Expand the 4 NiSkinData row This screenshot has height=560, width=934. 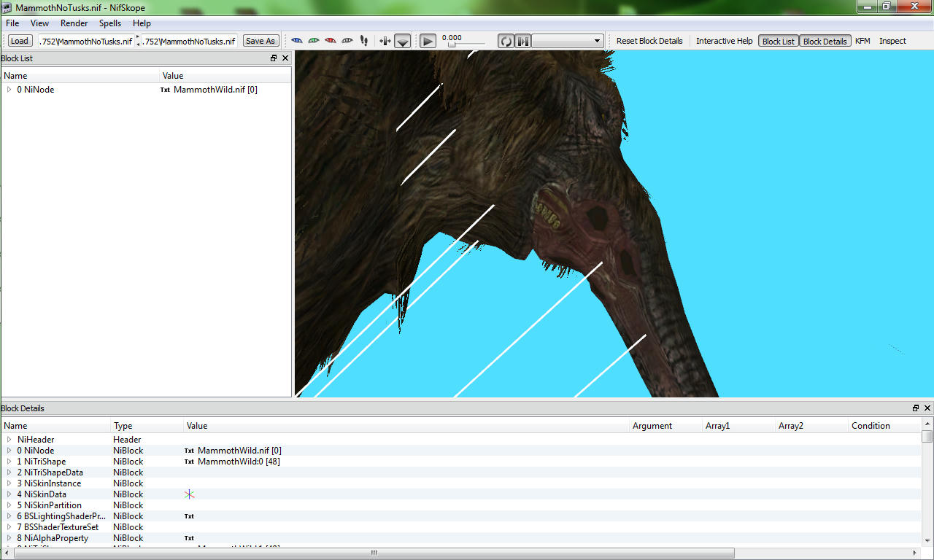[x=9, y=494]
